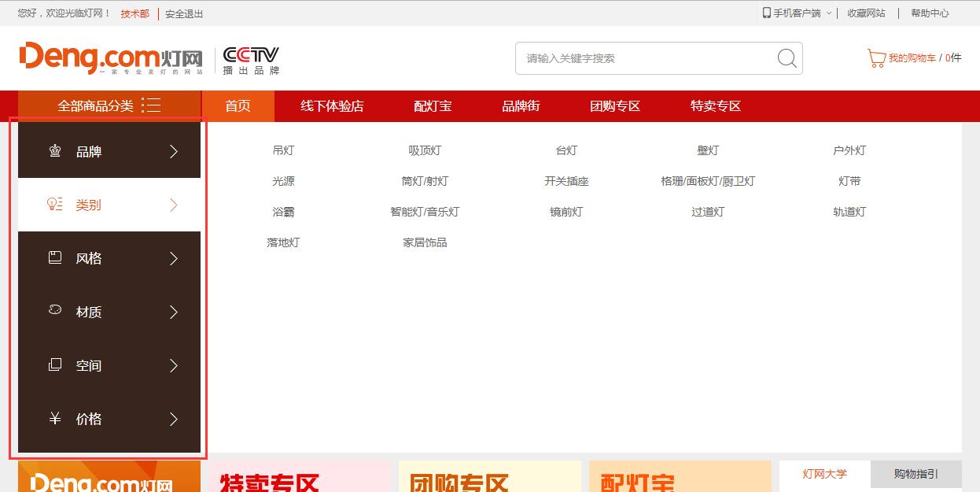Screen dimensions: 980x492
Task: Open 我的购物车 cart link
Action: [x=912, y=58]
